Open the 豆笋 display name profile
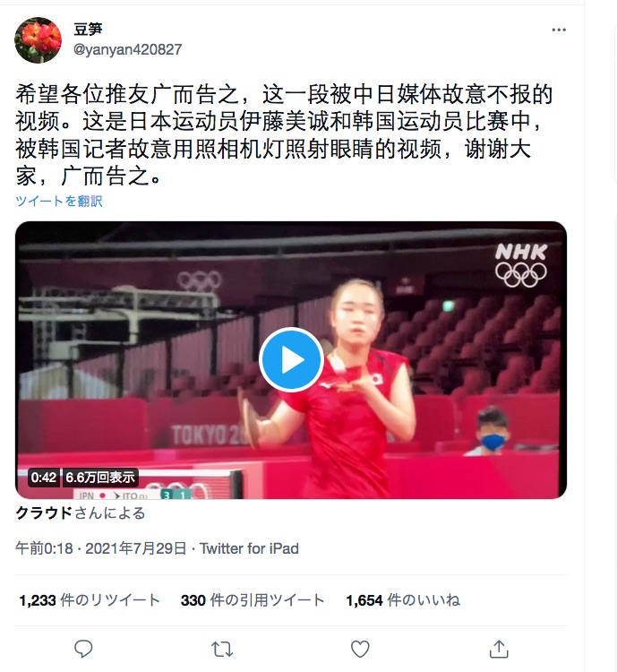The height and width of the screenshot is (672, 617). [x=89, y=30]
